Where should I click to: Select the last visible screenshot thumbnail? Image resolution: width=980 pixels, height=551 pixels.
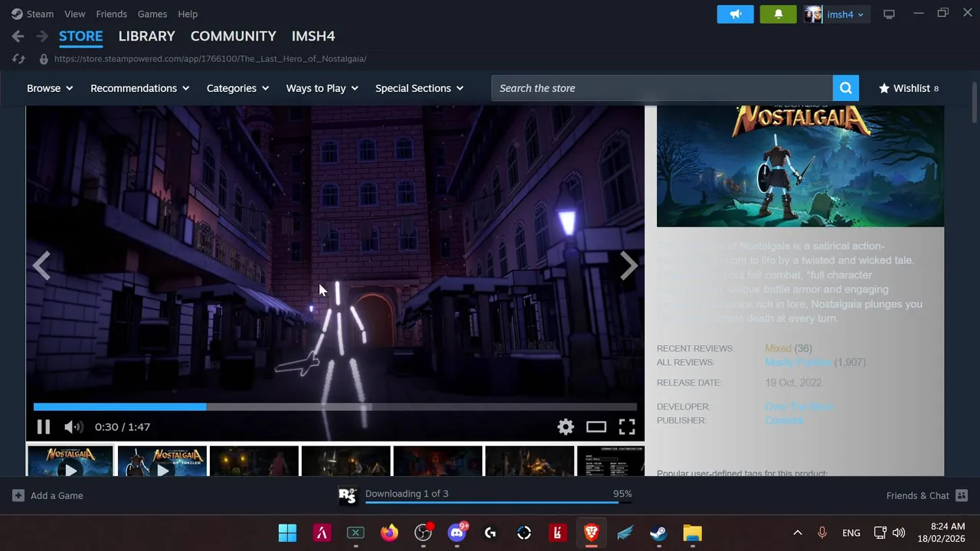point(610,461)
